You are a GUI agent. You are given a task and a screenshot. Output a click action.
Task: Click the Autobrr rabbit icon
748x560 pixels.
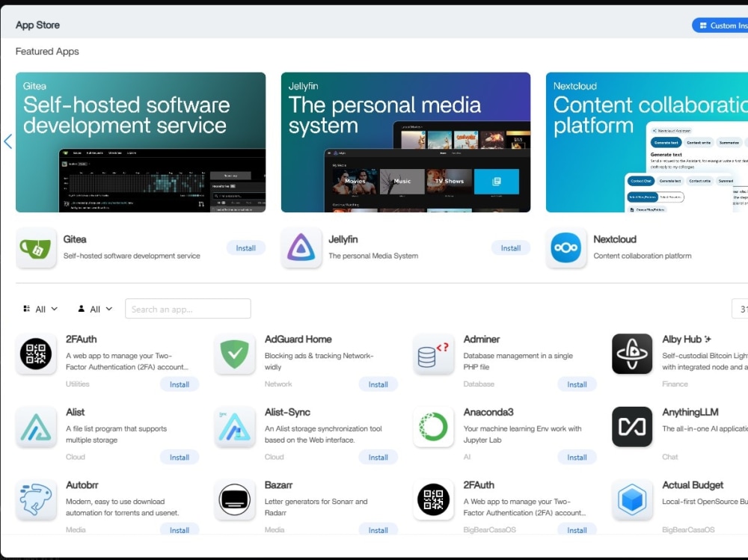coord(36,500)
